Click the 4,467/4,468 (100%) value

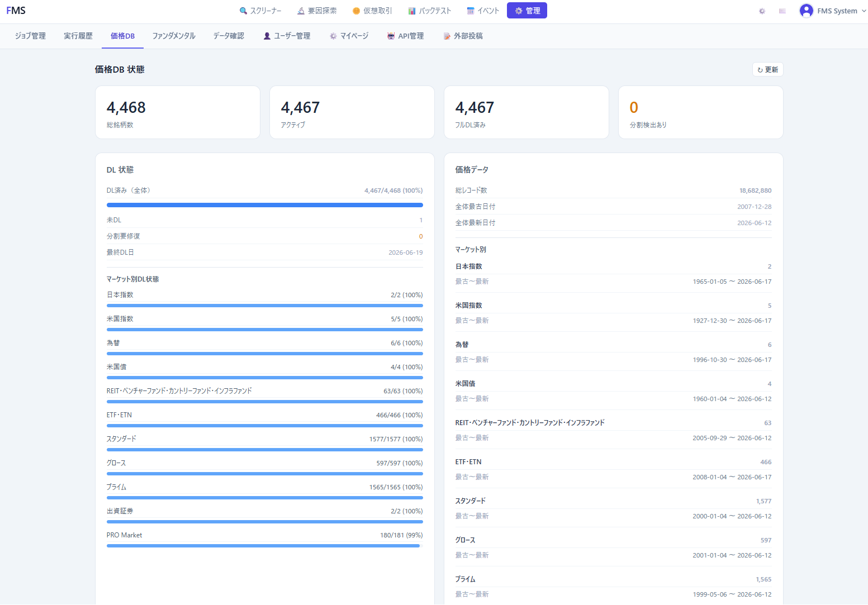(393, 190)
